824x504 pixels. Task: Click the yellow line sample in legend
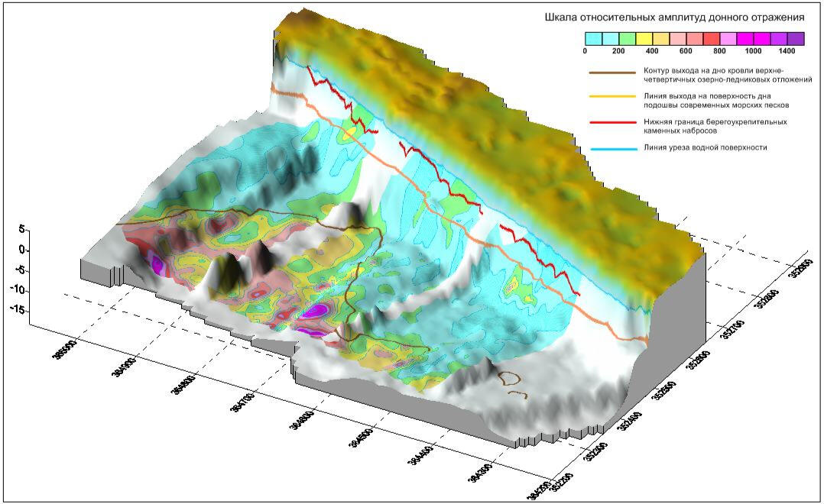(612, 97)
